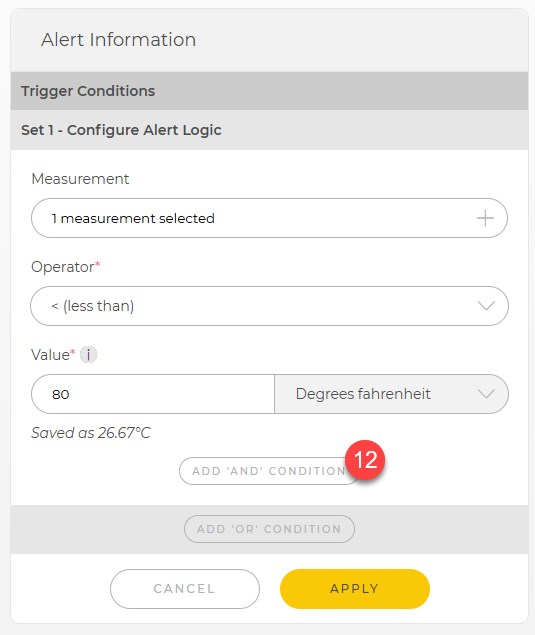
Task: Click the Value input showing 80
Action: click(153, 394)
